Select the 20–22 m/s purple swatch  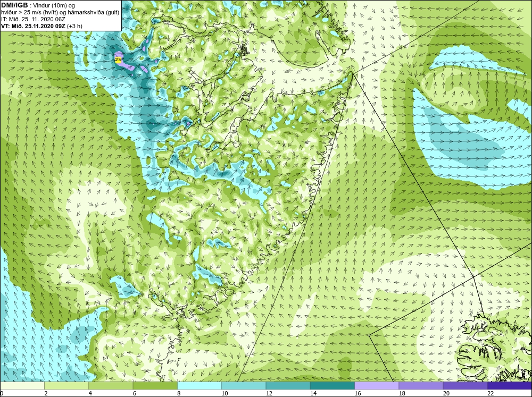(465, 386)
